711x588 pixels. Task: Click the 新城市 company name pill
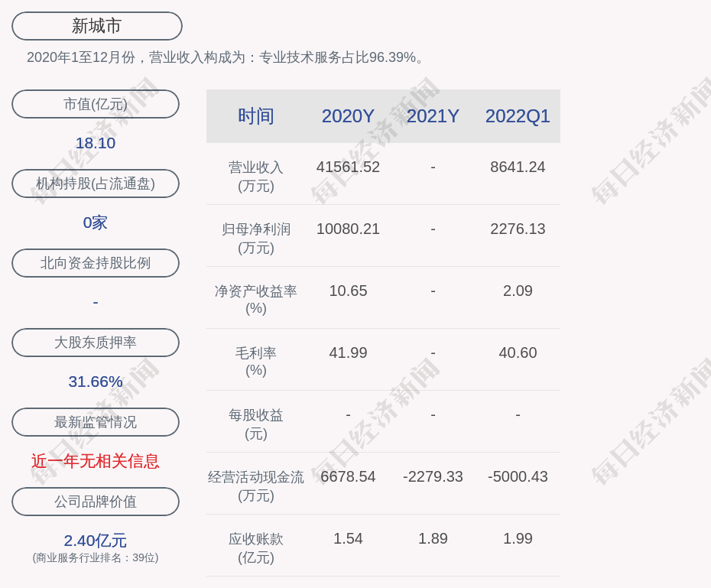pos(97,26)
